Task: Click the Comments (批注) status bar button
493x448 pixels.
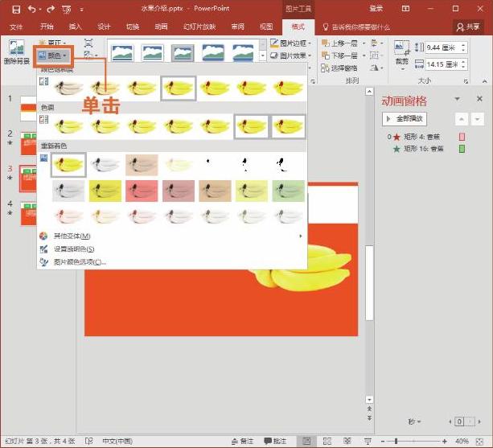Action: (x=275, y=441)
